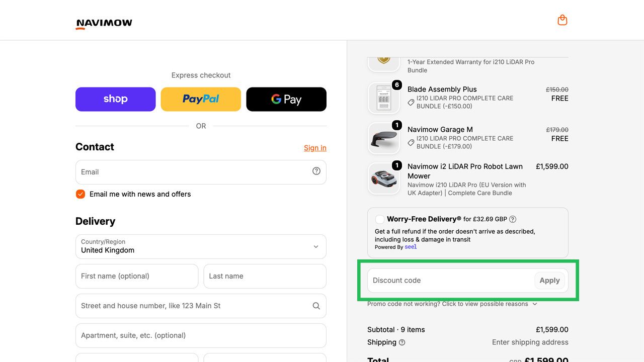Focus the Email input field
The height and width of the screenshot is (362, 644).
click(x=201, y=172)
